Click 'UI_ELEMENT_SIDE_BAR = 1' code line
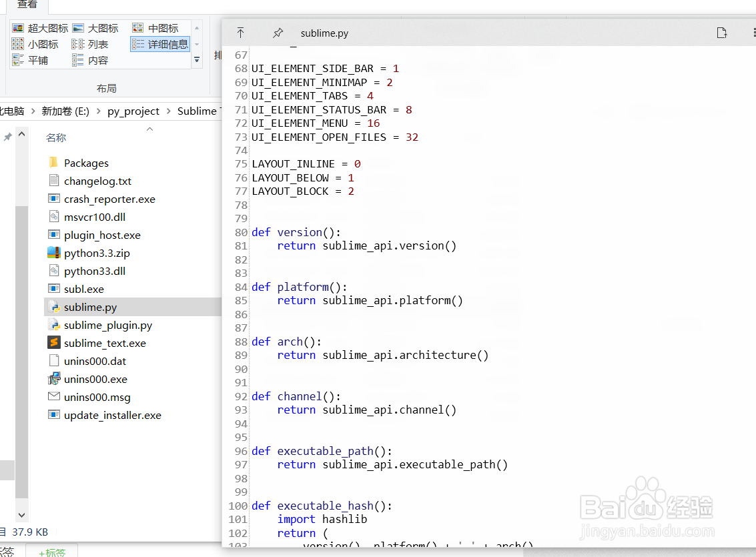756x557 pixels. [325, 69]
